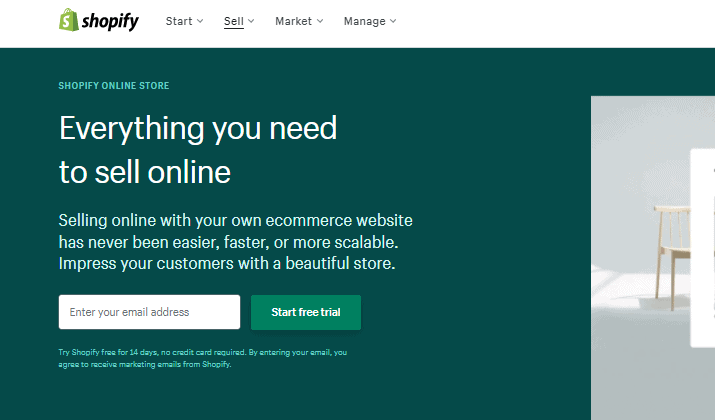The height and width of the screenshot is (420, 715).
Task: Click the 'Selling online with your own' paragraph
Action: [x=235, y=242]
